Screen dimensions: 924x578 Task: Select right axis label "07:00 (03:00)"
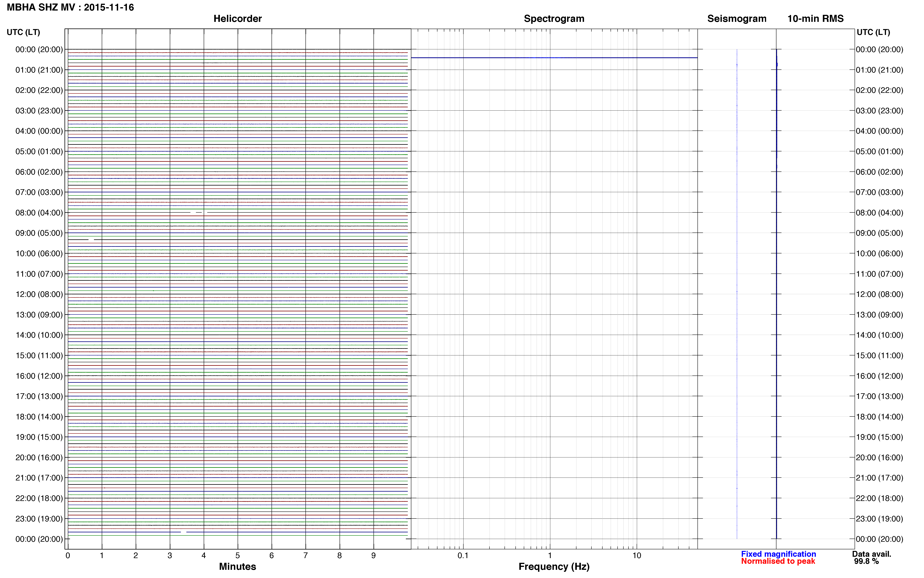click(879, 192)
